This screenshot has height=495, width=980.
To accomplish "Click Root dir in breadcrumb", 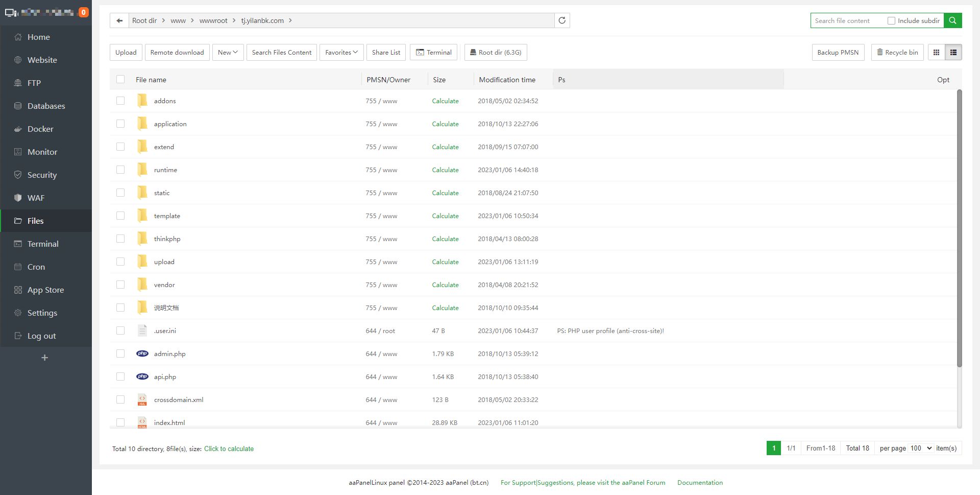I will click(x=144, y=20).
